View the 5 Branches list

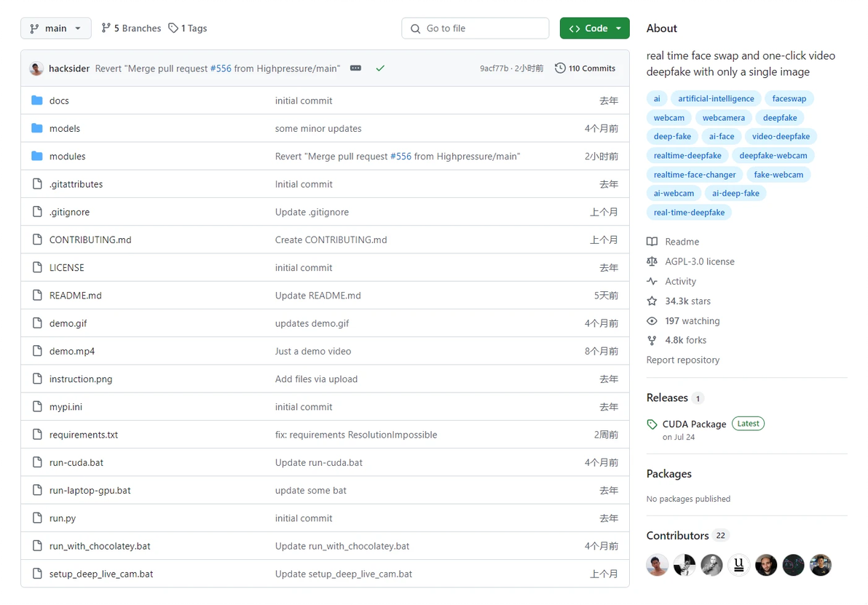[x=131, y=28]
